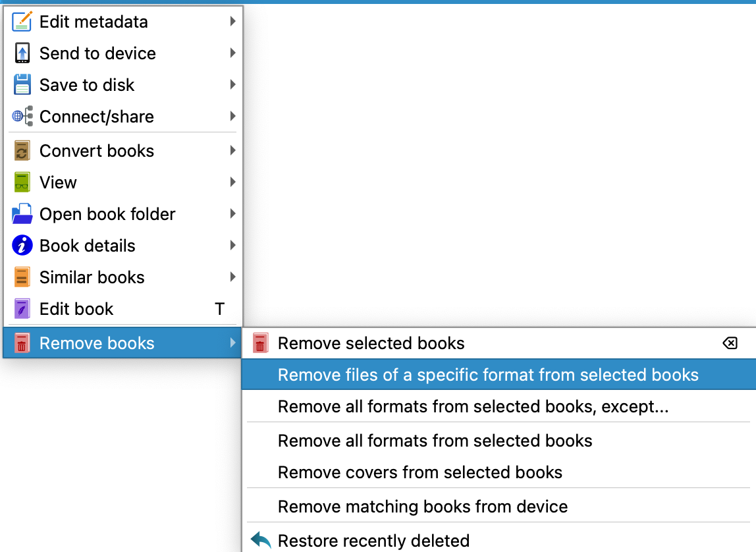756x552 pixels.
Task: Click the Edit metadata pencil icon
Action: point(21,21)
